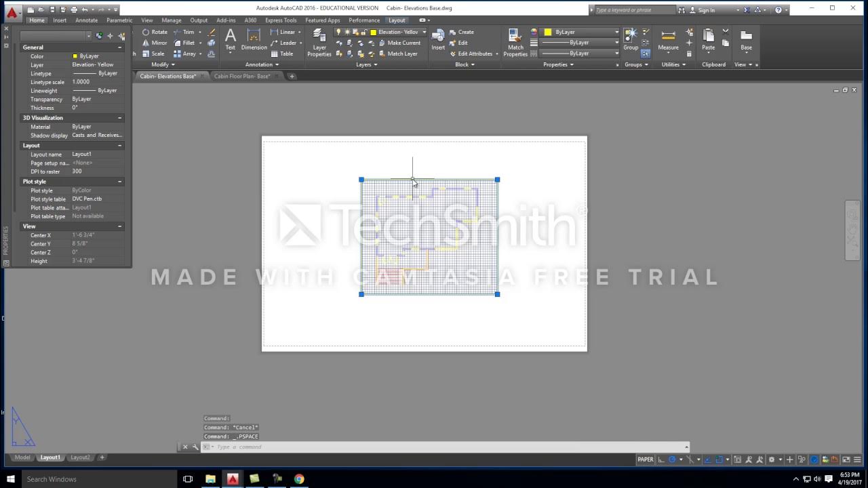Toggle layer freeze sun icon in layer dropdown
Screen dimensions: 868x488
point(348,32)
